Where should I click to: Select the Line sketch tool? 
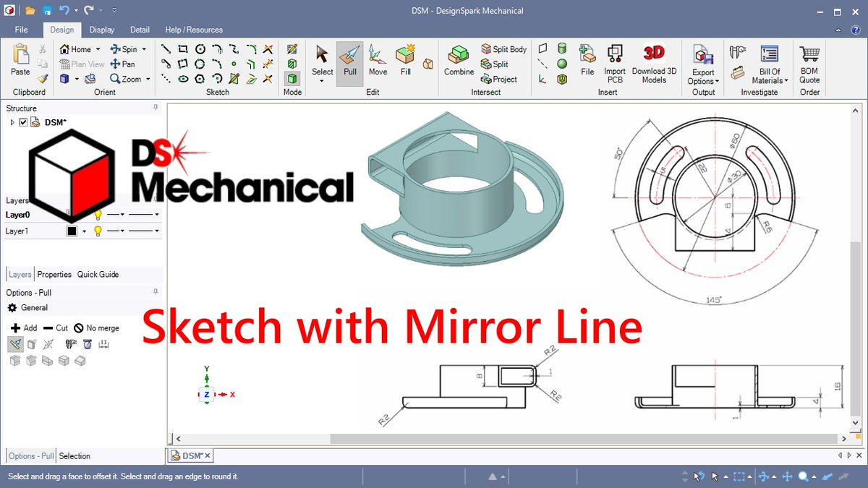tap(166, 49)
